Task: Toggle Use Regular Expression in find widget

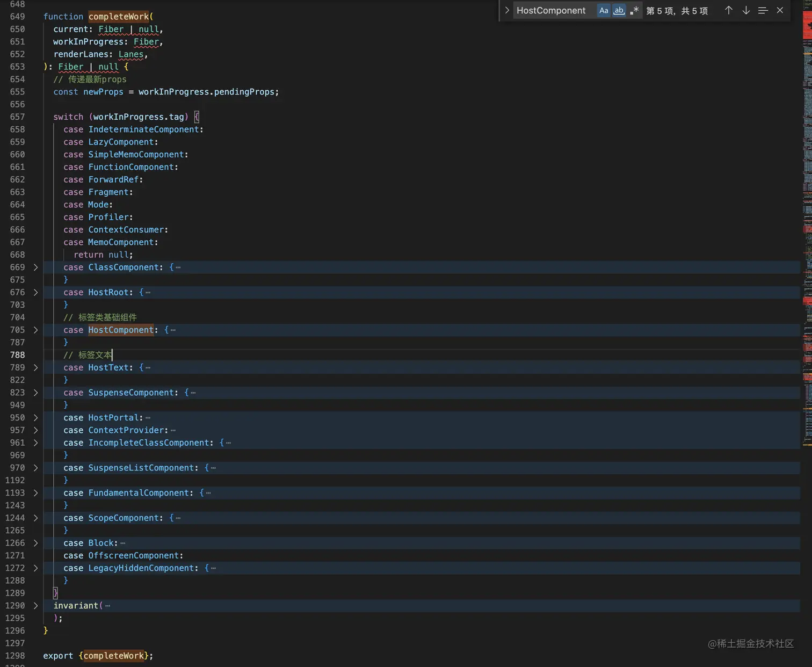Action: [634, 11]
